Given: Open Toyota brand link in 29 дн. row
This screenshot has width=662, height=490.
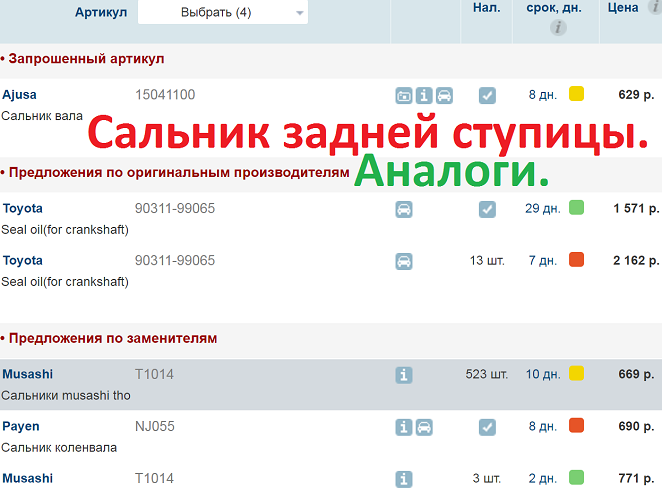Looking at the screenshot, I should (23, 208).
